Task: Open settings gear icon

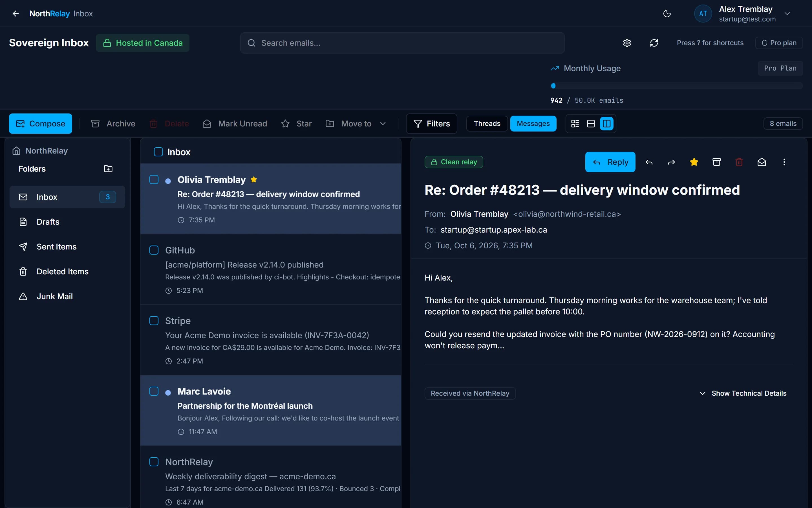Action: click(627, 43)
